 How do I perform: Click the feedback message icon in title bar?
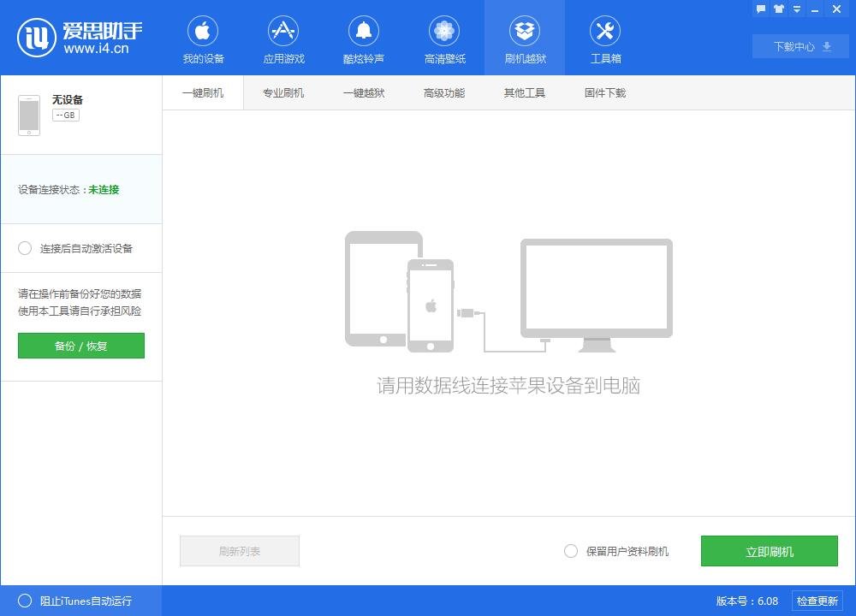[x=761, y=9]
